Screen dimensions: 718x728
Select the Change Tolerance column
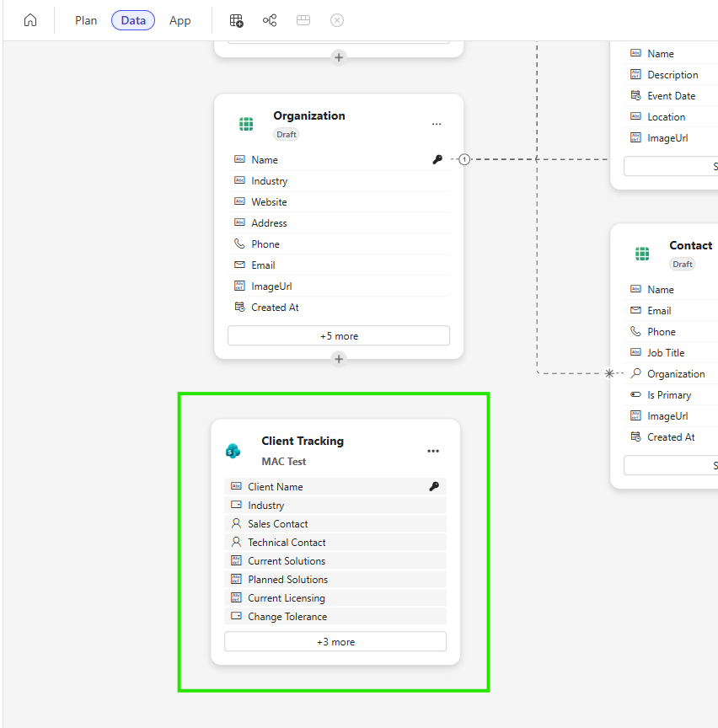click(335, 617)
